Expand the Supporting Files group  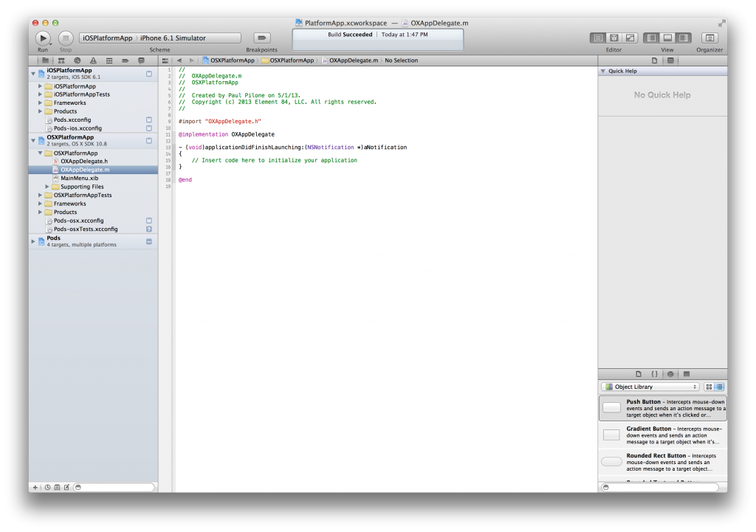tap(47, 187)
